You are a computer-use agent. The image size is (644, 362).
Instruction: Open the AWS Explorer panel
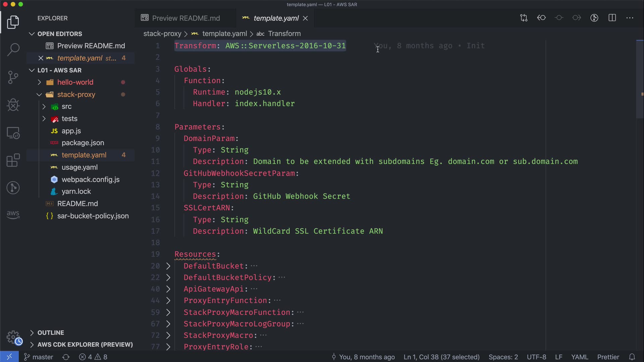click(13, 215)
